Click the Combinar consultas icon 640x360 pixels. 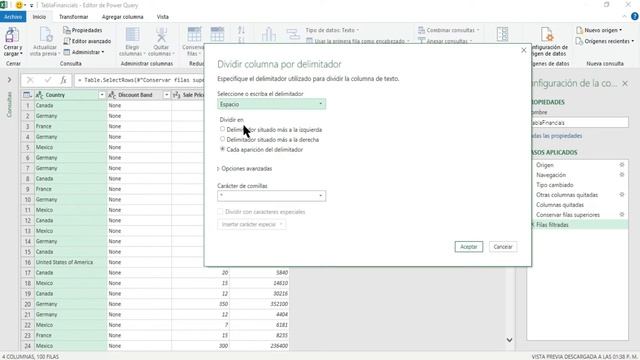click(x=421, y=30)
